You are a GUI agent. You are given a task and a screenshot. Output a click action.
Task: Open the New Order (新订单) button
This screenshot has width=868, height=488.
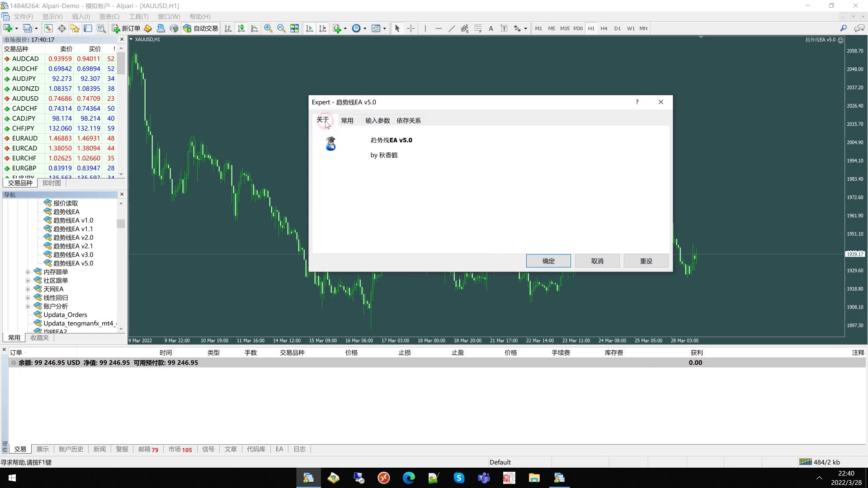126,28
